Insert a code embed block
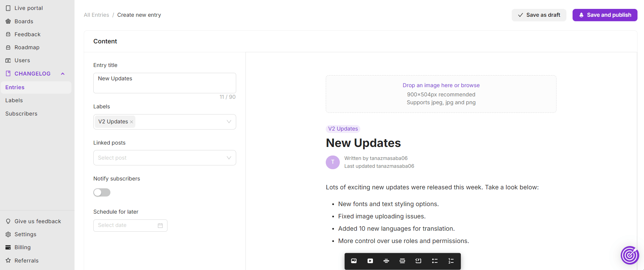The height and width of the screenshot is (270, 644). [x=418, y=261]
